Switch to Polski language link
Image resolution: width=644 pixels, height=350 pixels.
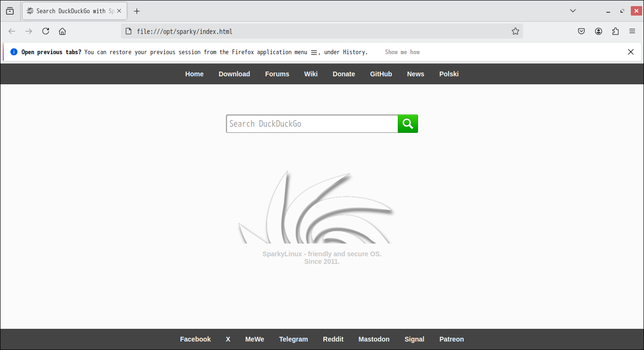(449, 74)
